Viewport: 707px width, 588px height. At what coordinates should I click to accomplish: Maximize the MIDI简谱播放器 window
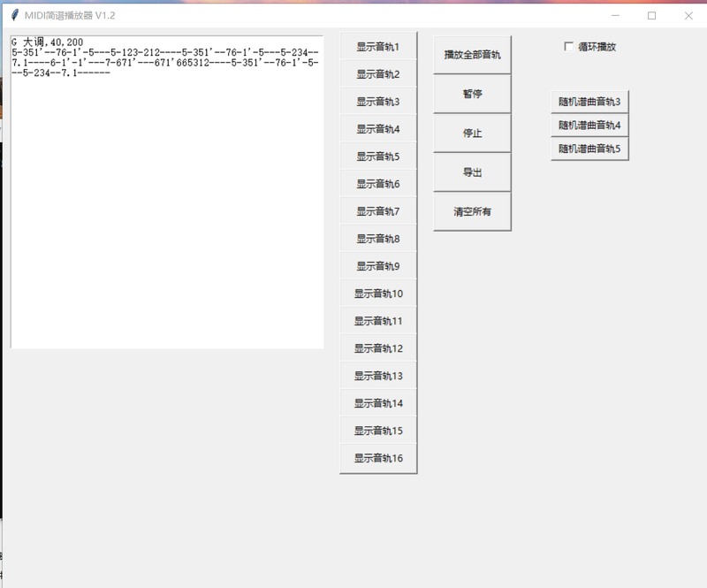[x=651, y=16]
